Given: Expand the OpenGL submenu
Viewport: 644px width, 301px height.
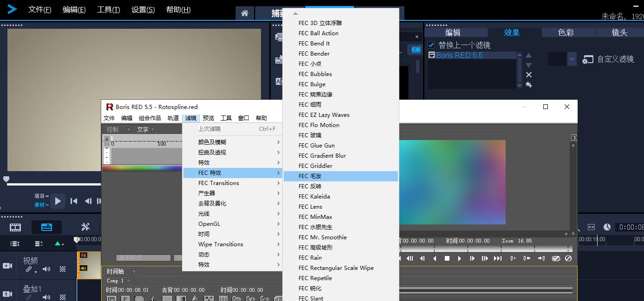Looking at the screenshot, I should point(233,224).
